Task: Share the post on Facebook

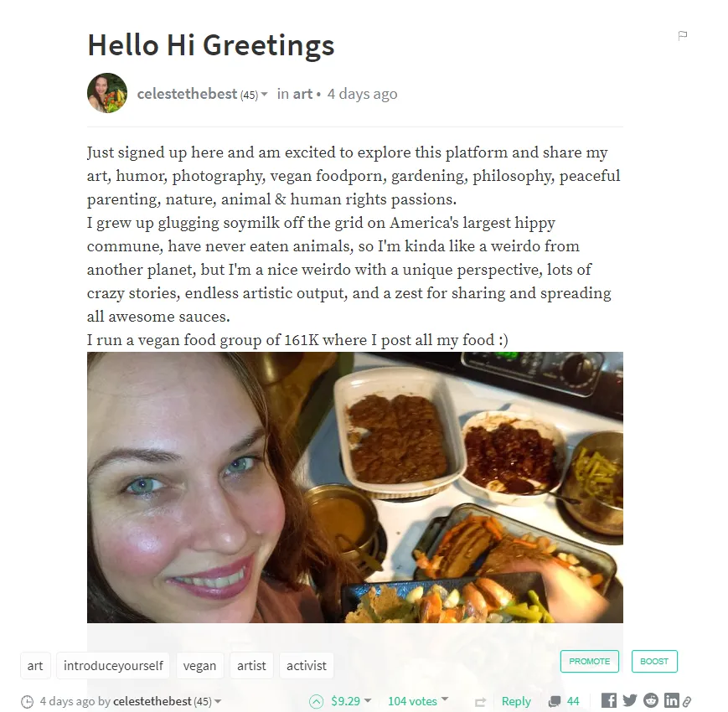Action: click(609, 700)
